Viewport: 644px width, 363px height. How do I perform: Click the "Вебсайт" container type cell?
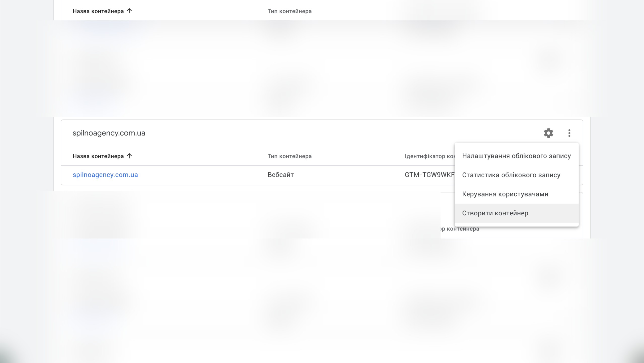(x=280, y=175)
